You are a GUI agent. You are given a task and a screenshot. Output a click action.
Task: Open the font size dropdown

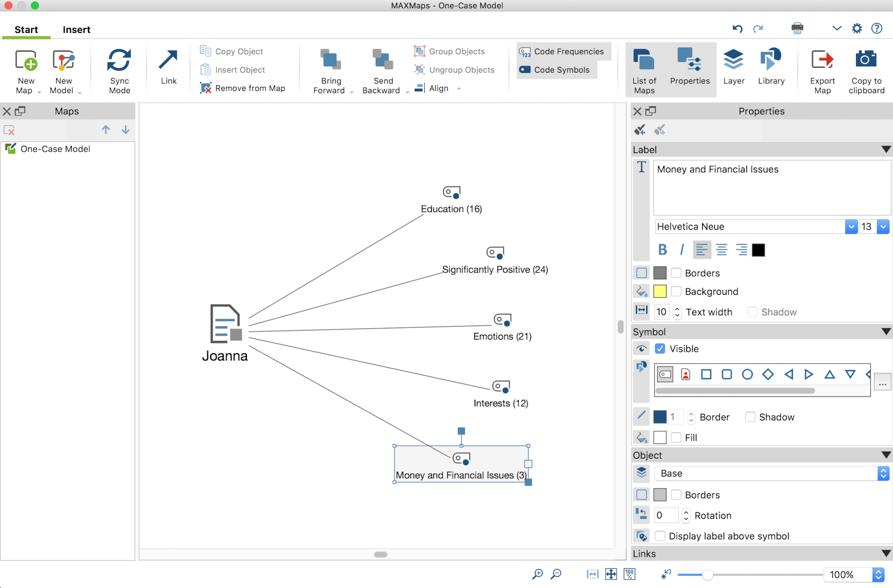(883, 227)
